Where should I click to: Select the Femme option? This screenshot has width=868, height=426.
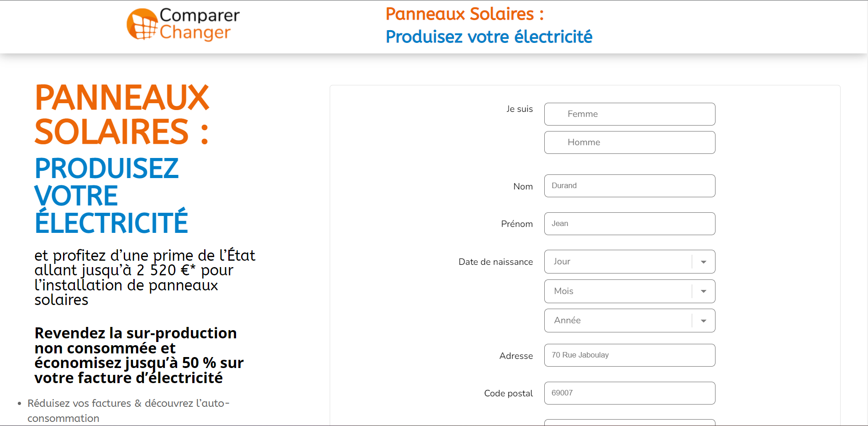click(630, 114)
